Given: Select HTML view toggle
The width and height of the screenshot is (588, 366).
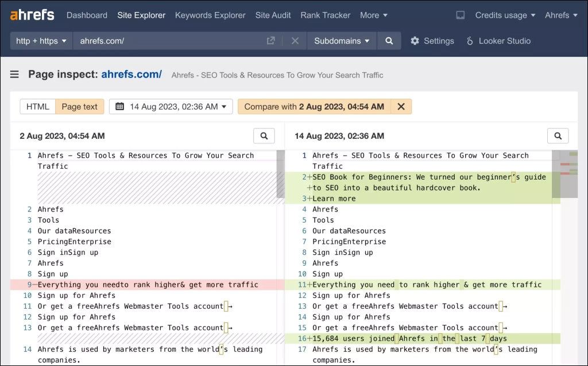Looking at the screenshot, I should click(37, 106).
